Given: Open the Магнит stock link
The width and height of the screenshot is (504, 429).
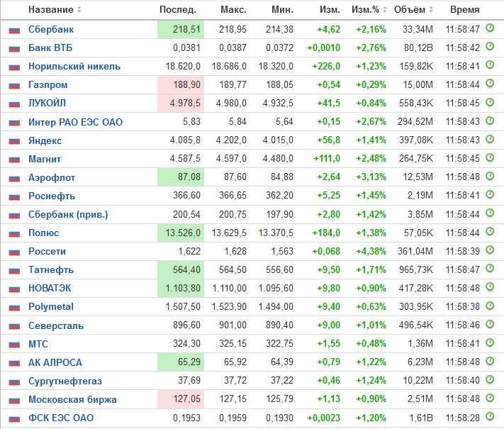Looking at the screenshot, I should [45, 159].
